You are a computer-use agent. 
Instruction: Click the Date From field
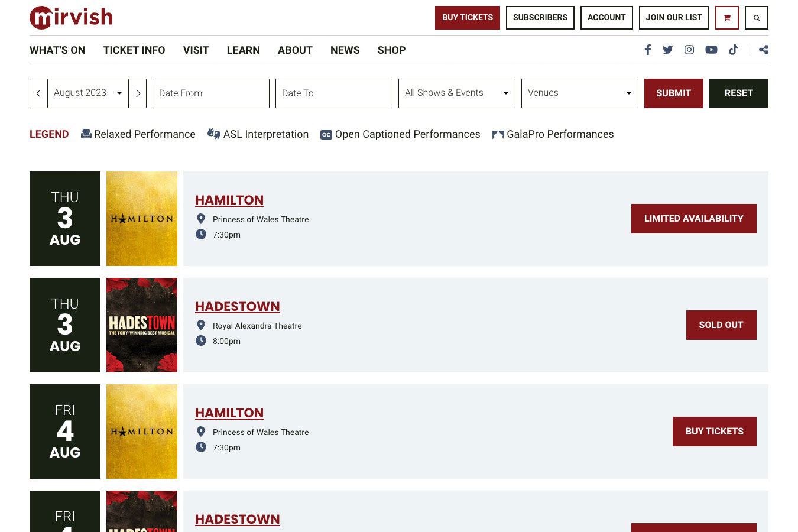point(211,93)
